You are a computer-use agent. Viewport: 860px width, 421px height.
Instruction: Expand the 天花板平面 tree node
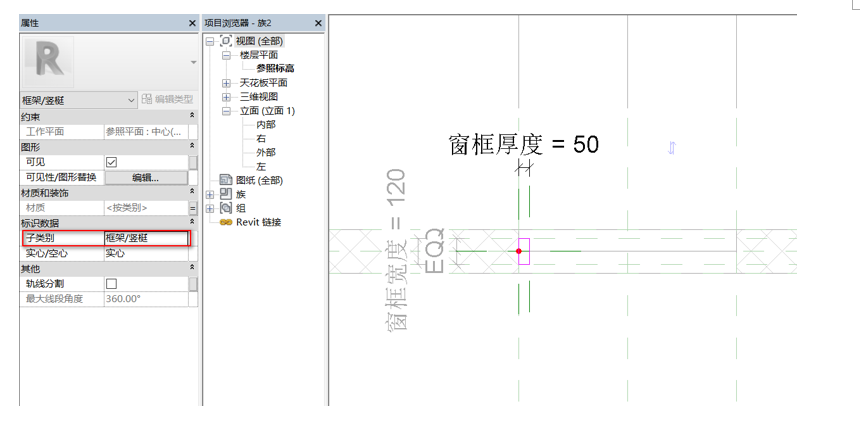click(x=227, y=83)
